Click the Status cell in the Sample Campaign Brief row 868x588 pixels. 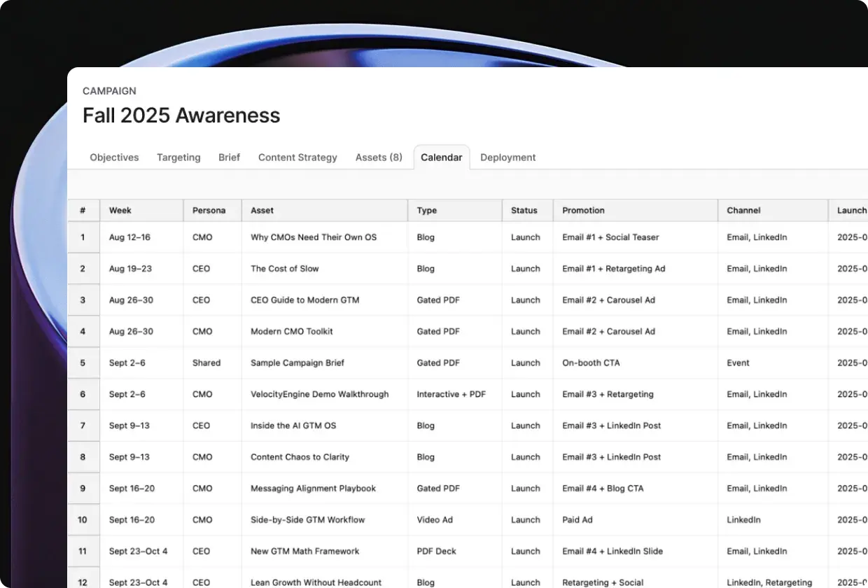click(528, 363)
